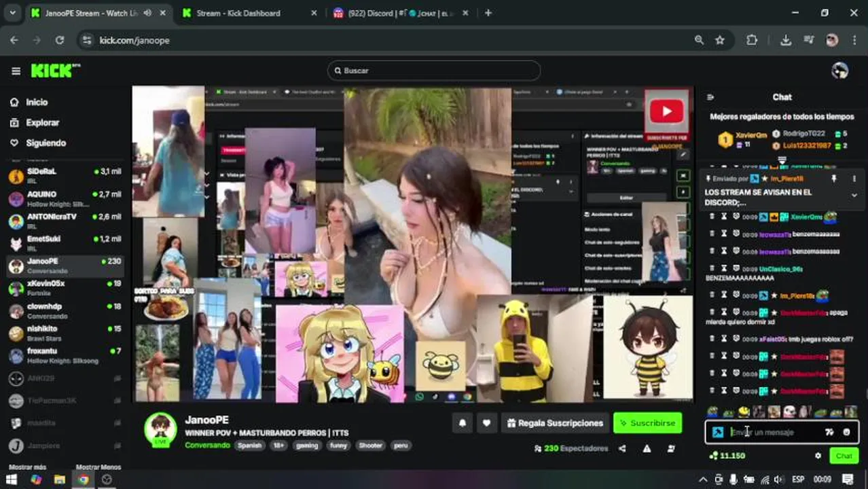Open ANTONIcraTV channel in sidebar
This screenshot has height=489, width=868.
65,220
